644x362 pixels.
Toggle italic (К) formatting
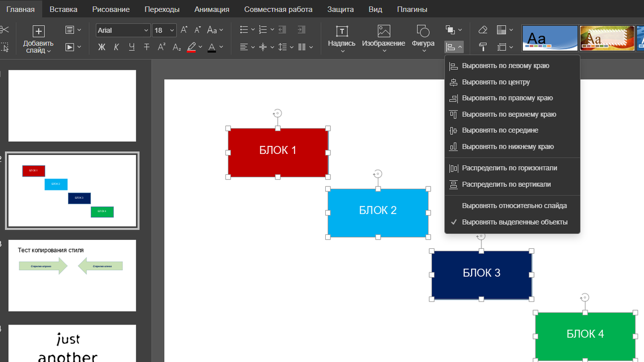116,47
